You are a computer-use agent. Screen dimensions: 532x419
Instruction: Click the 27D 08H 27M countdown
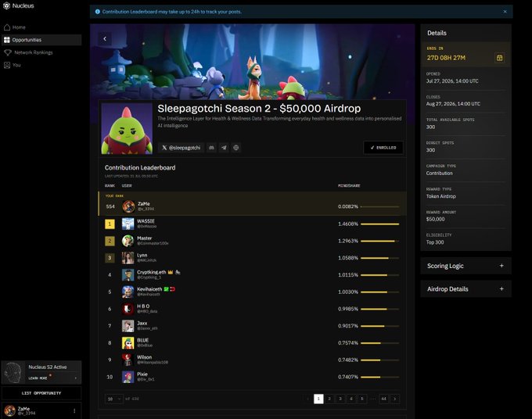coord(446,58)
